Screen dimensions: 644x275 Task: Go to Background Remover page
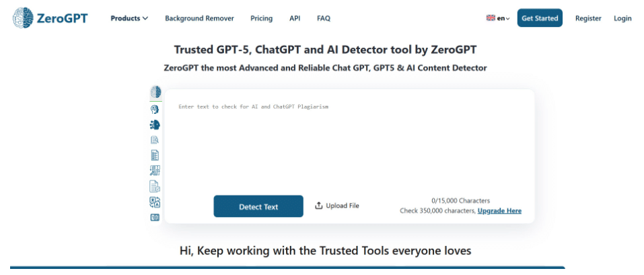[x=200, y=18]
